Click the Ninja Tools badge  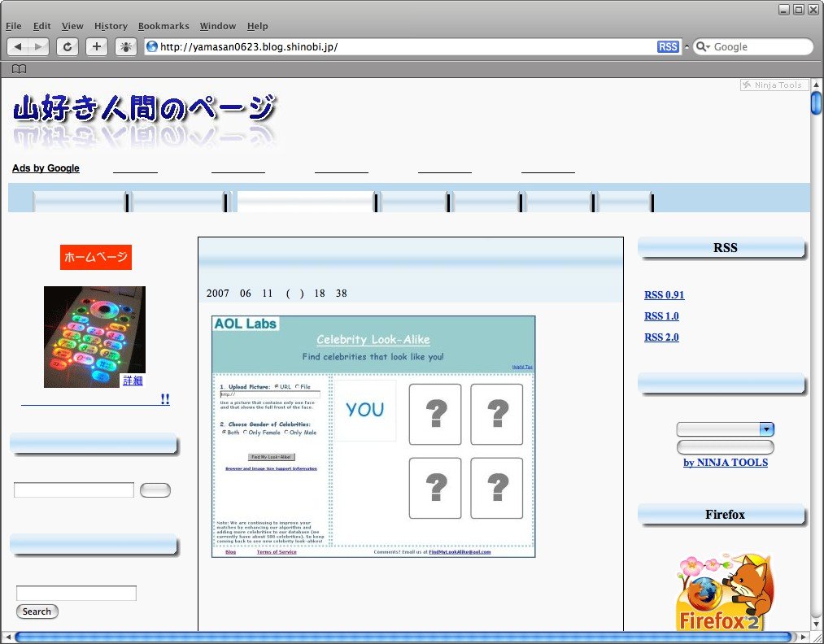point(774,85)
